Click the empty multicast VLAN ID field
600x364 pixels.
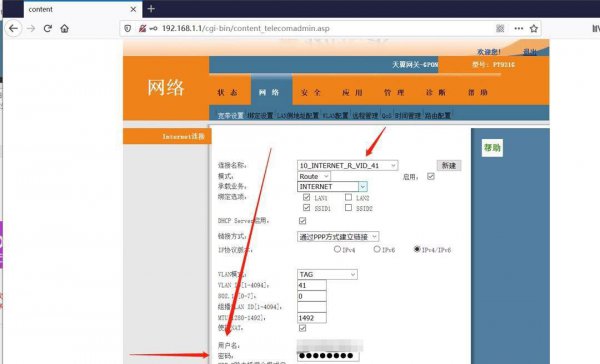(x=312, y=307)
